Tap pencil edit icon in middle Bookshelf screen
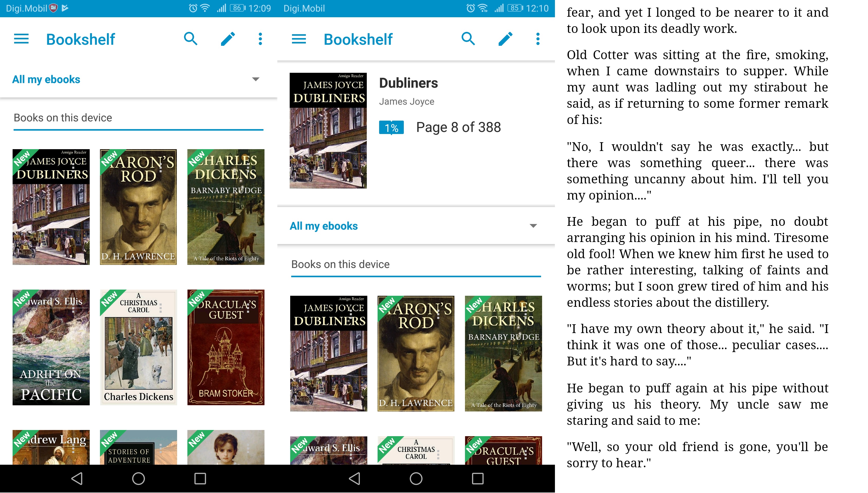868x493 pixels. (506, 39)
